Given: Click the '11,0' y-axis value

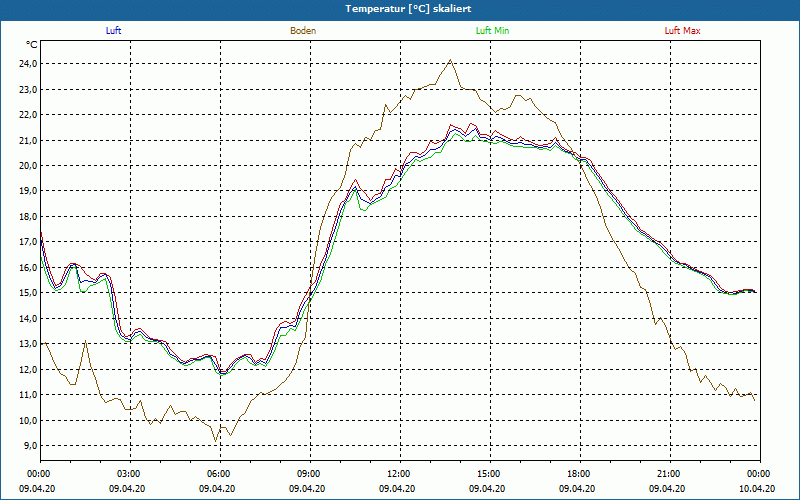Looking at the screenshot, I should 28,395.
